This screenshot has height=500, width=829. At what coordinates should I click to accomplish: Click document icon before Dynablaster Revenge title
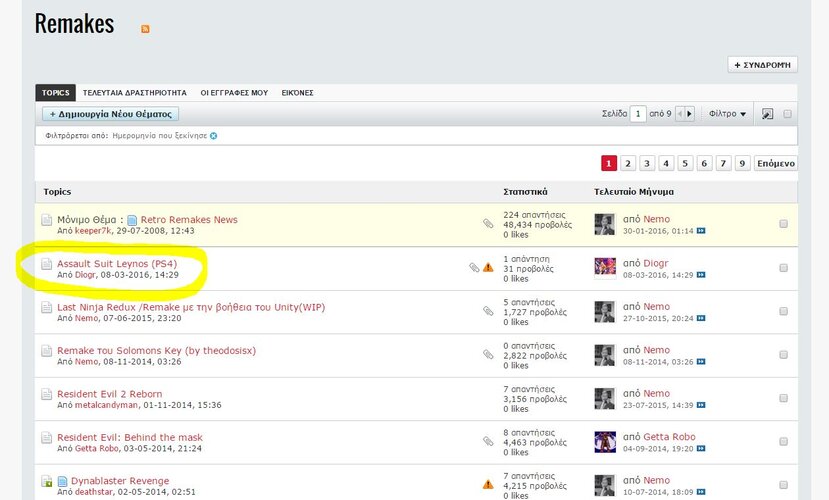pyautogui.click(x=62, y=481)
